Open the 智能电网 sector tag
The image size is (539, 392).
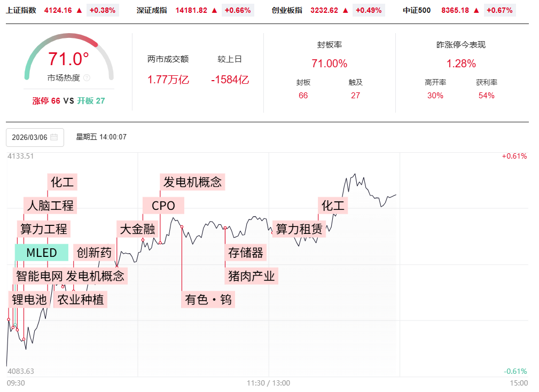click(39, 276)
